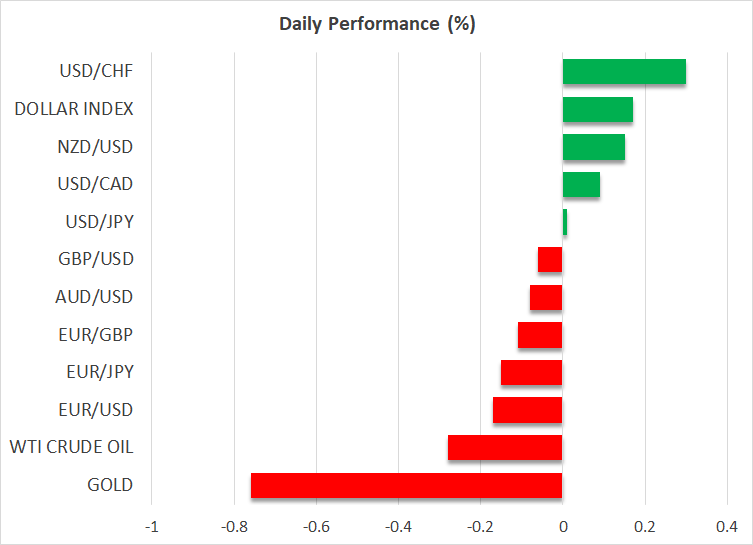Image resolution: width=753 pixels, height=545 pixels.
Task: Click the USD/CAD green bar
Action: [581, 184]
